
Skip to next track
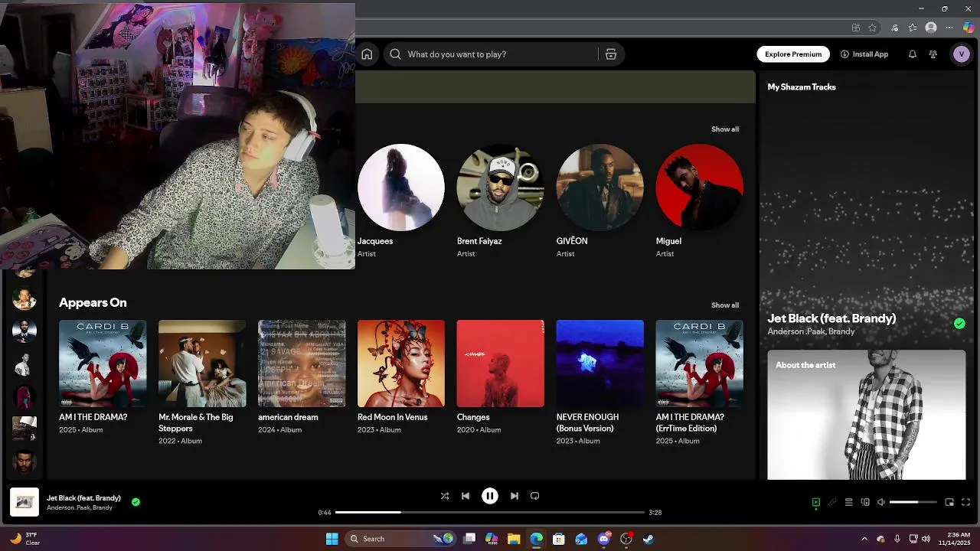pyautogui.click(x=514, y=496)
